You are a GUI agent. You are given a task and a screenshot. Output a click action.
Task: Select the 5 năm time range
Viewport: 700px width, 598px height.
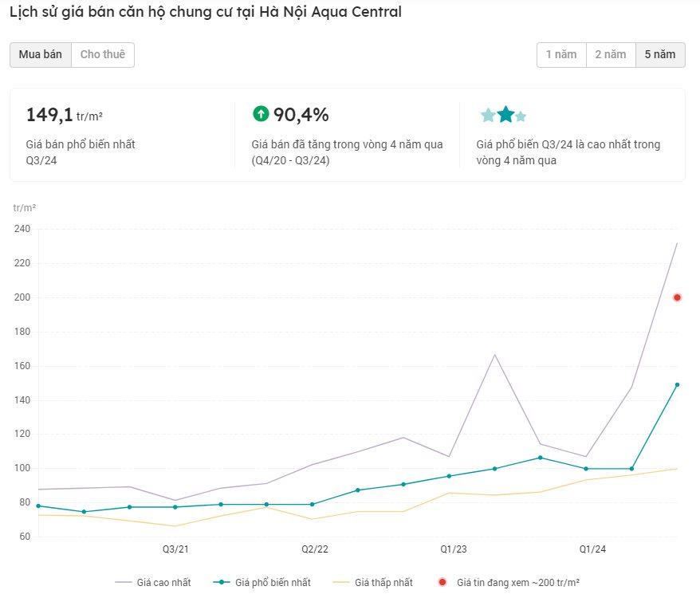tap(660, 55)
